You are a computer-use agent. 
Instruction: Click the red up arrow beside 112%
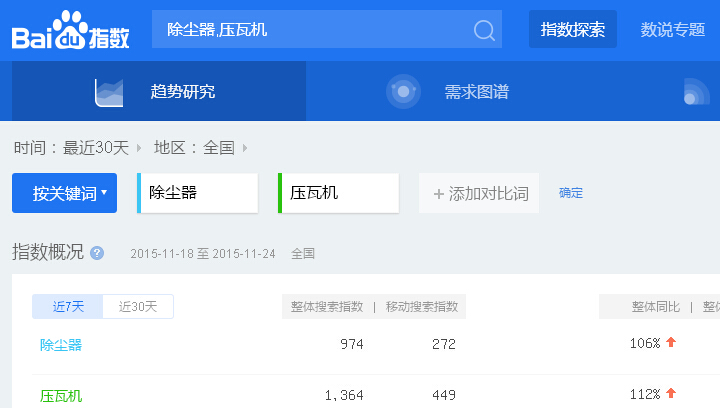671,393
